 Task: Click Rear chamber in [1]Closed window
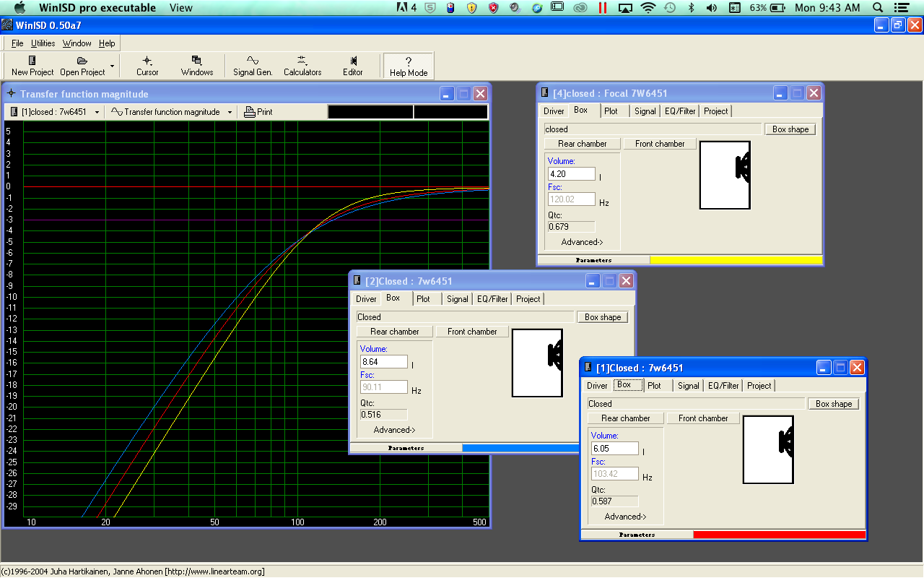626,418
